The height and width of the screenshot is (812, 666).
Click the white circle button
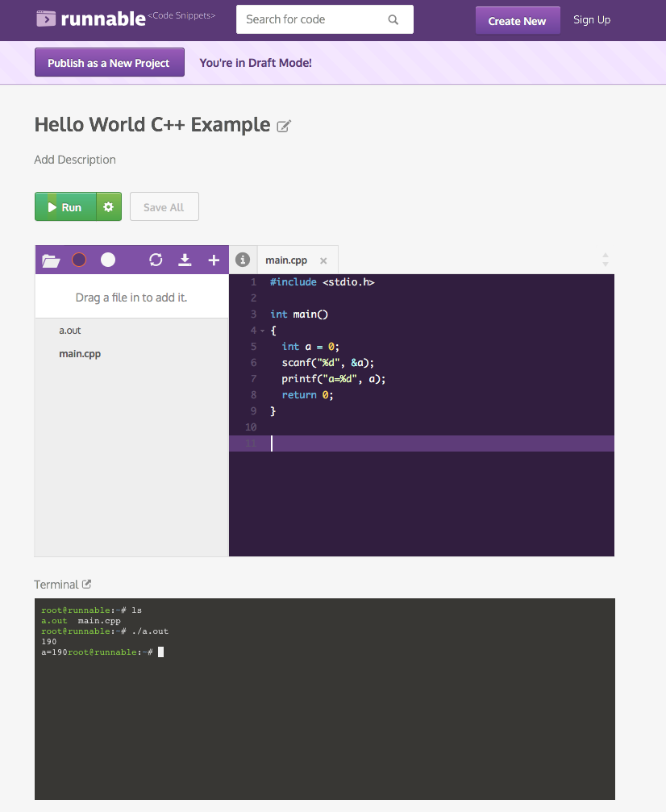[x=108, y=260]
